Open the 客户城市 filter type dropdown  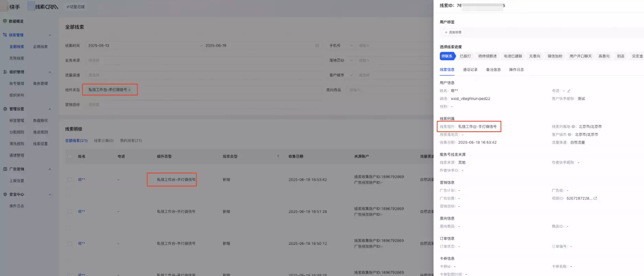click(341, 76)
